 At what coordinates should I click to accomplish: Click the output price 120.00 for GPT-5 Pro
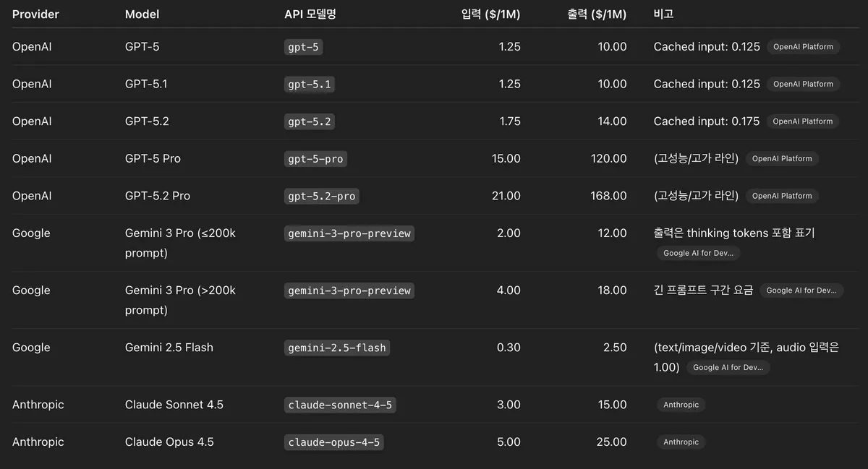pyautogui.click(x=609, y=158)
